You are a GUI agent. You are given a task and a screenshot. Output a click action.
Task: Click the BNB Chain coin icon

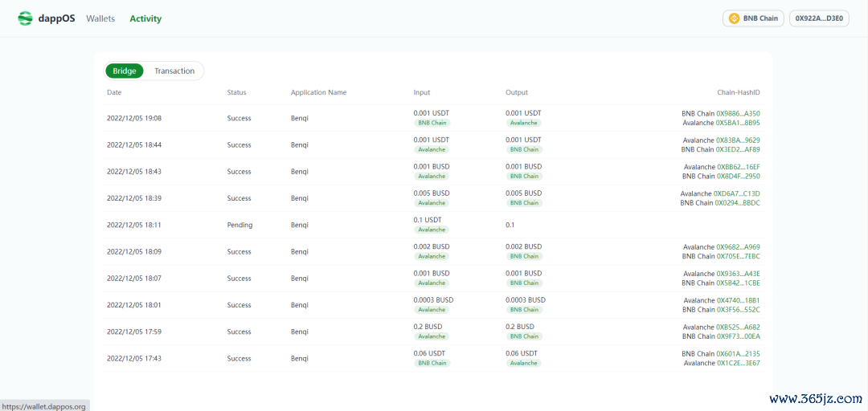pos(734,18)
